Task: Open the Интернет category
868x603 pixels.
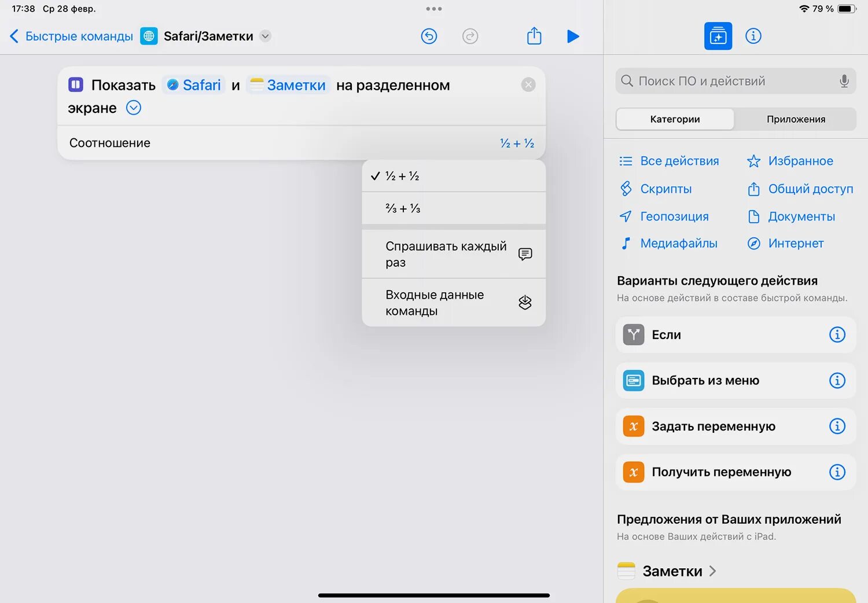Action: click(785, 244)
